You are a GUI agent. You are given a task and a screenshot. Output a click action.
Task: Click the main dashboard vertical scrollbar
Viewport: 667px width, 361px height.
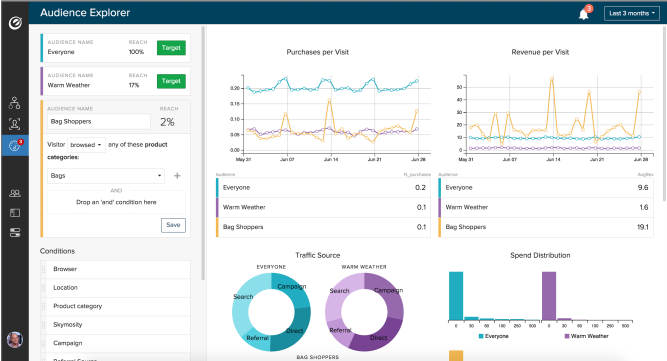[664, 113]
